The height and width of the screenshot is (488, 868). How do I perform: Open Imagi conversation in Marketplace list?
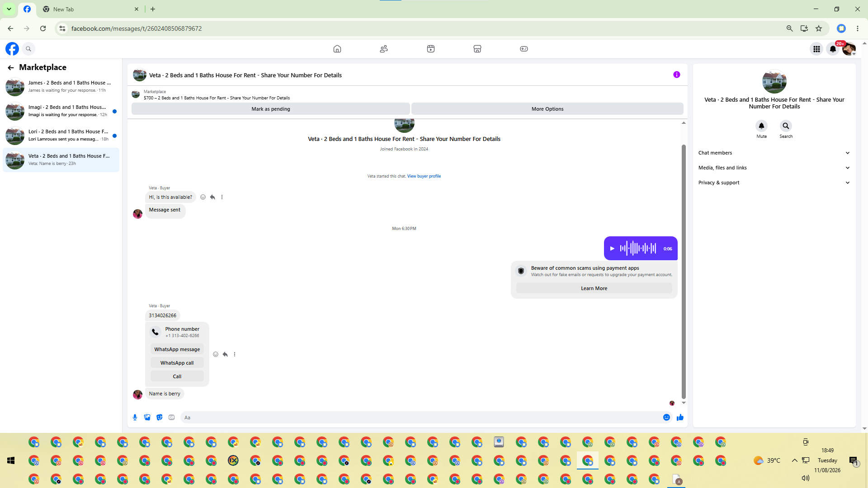(x=61, y=111)
